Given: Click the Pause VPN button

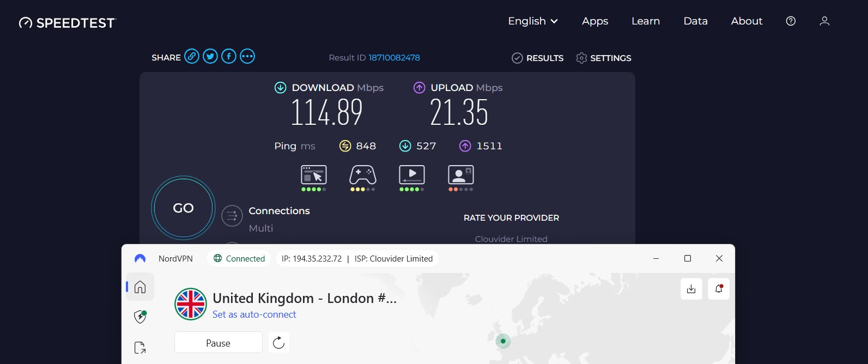Looking at the screenshot, I should pos(218,343).
